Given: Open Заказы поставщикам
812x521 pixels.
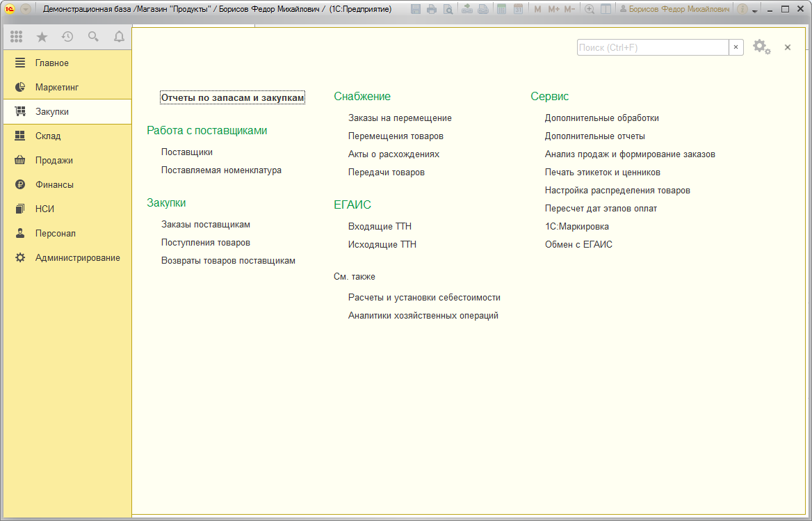Looking at the screenshot, I should [x=206, y=224].
